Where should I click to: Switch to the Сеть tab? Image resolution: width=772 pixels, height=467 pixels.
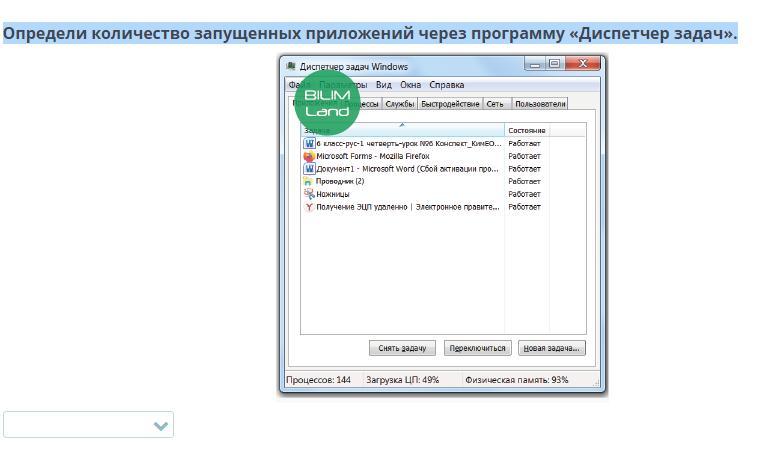point(495,104)
